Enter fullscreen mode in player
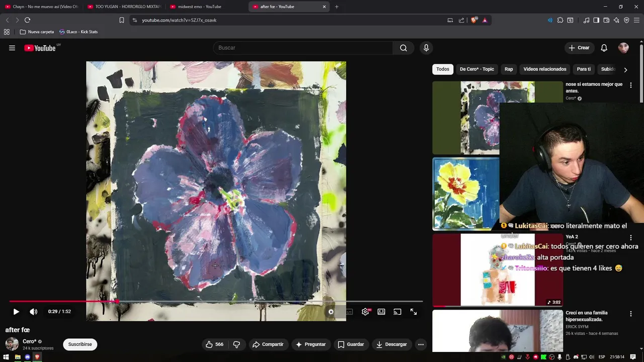 coord(414,312)
